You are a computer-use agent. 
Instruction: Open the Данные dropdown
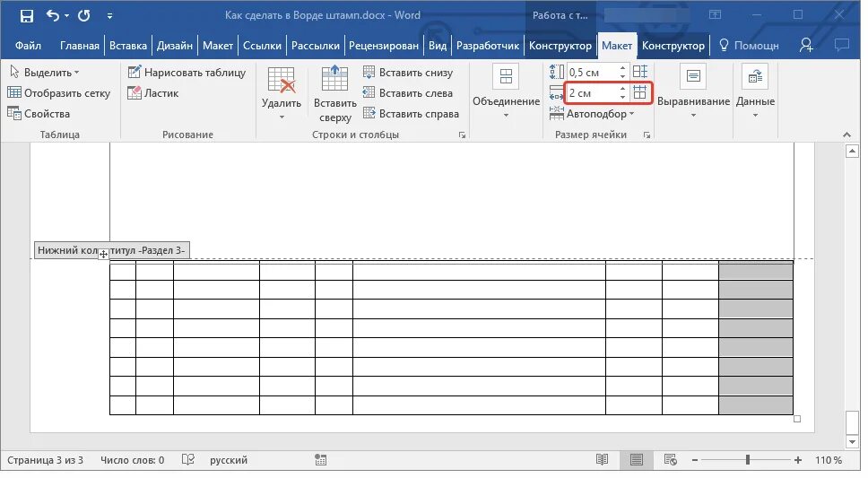click(x=755, y=92)
